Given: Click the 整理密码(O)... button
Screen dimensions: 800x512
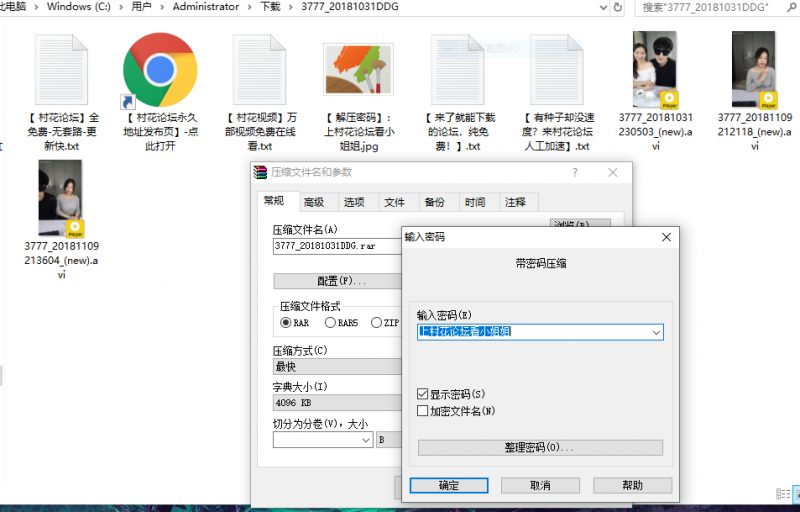Looking at the screenshot, I should (540, 448).
